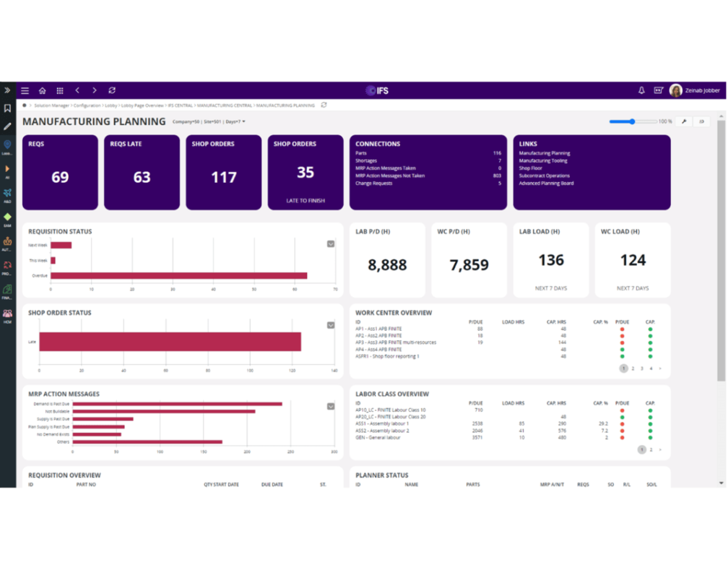The width and height of the screenshot is (728, 570).
Task: Open the notifications bell
Action: point(641,90)
